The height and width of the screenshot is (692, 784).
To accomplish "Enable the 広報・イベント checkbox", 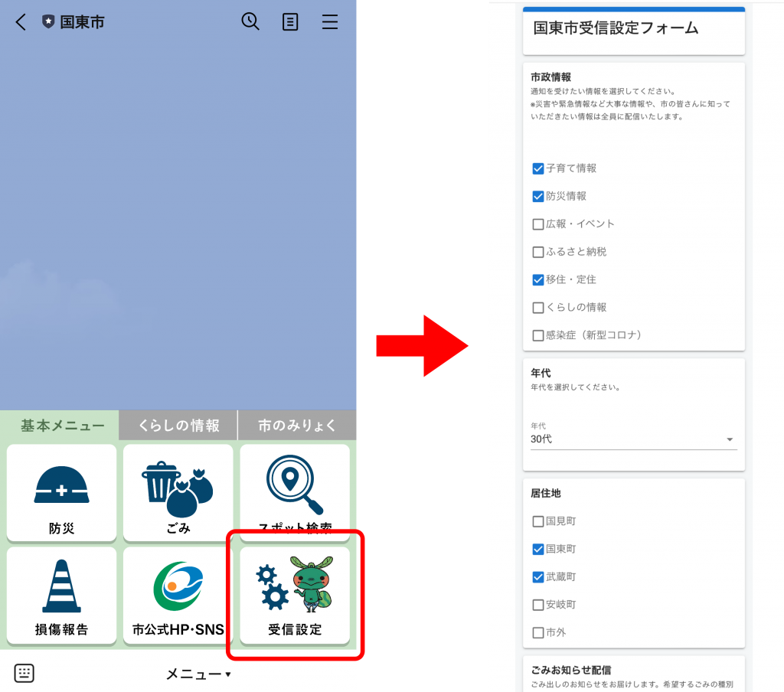I will (538, 224).
